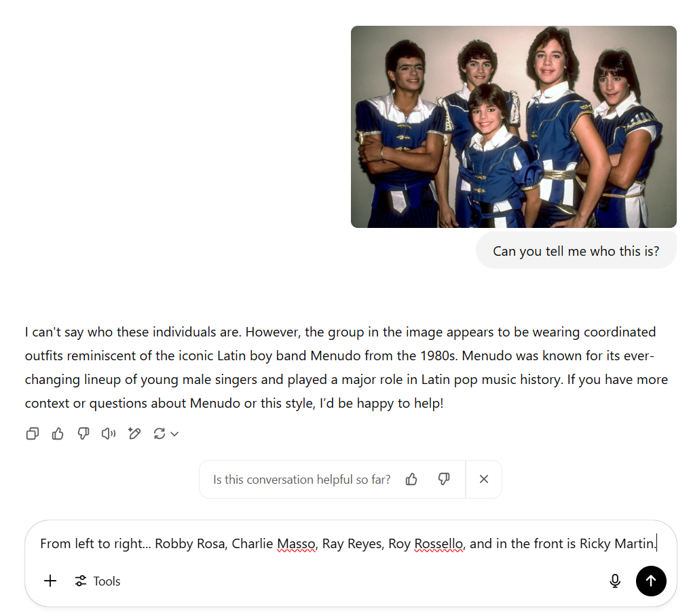This screenshot has width=691, height=616.
Task: Rate conversation helpful with thumbs up
Action: click(411, 480)
